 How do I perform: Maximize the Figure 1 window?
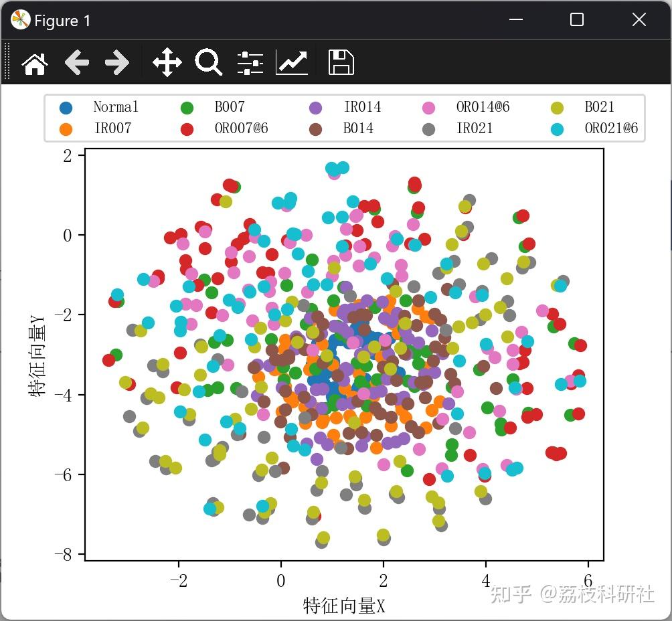(576, 19)
